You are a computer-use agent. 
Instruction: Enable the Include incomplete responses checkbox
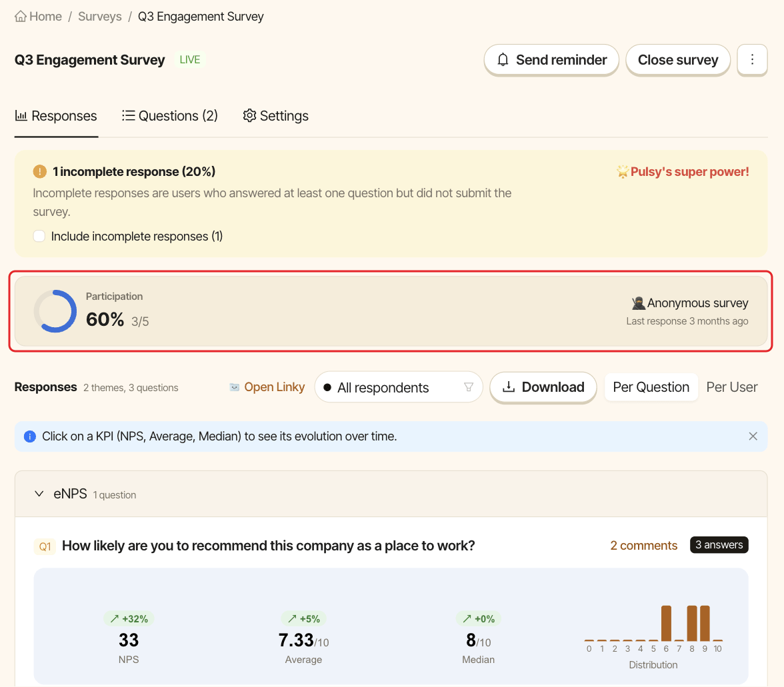click(39, 236)
